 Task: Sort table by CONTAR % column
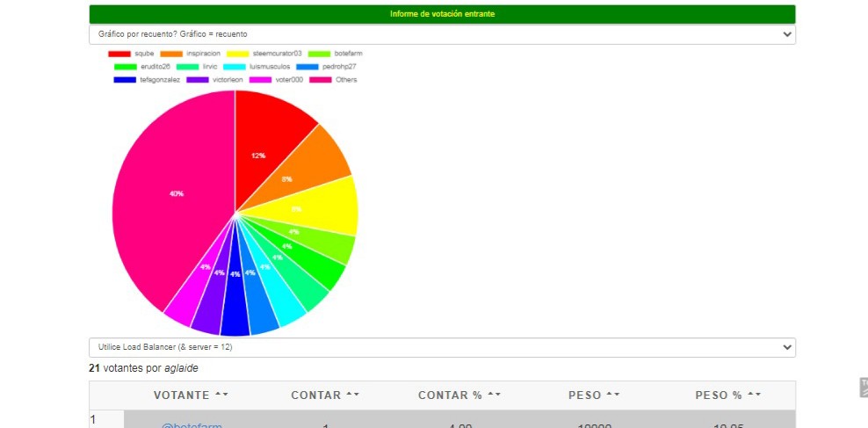tap(459, 395)
